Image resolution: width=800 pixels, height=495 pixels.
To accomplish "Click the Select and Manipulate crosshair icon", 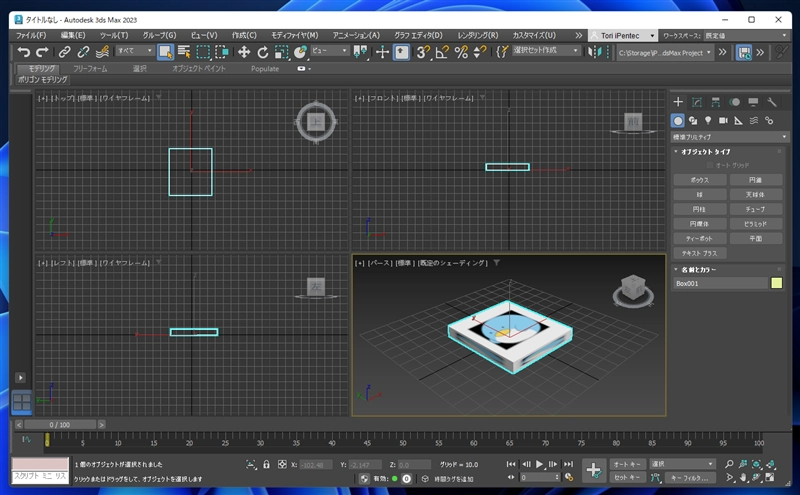I will [382, 52].
